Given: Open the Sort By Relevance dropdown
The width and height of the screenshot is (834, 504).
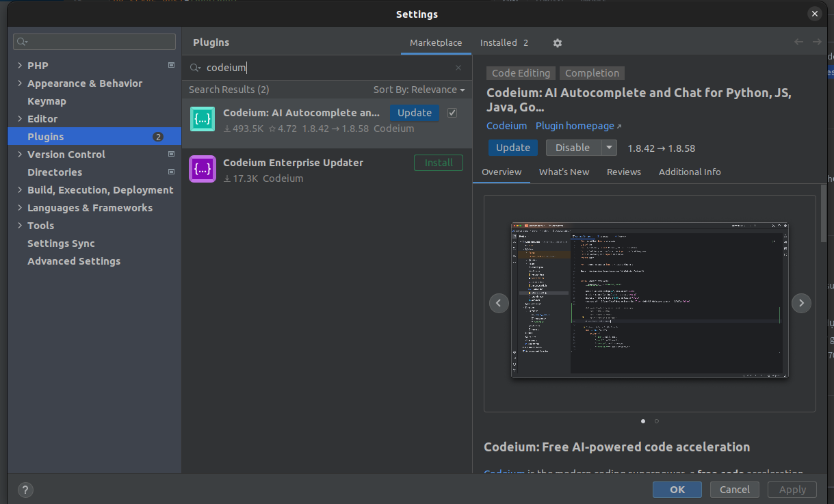Looking at the screenshot, I should coord(419,90).
